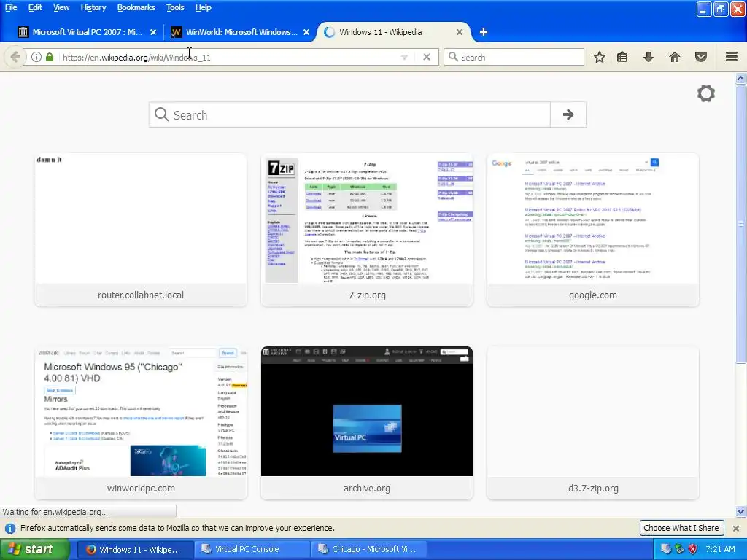
Task: Open the winworldpc.com tile
Action: [x=141, y=423]
